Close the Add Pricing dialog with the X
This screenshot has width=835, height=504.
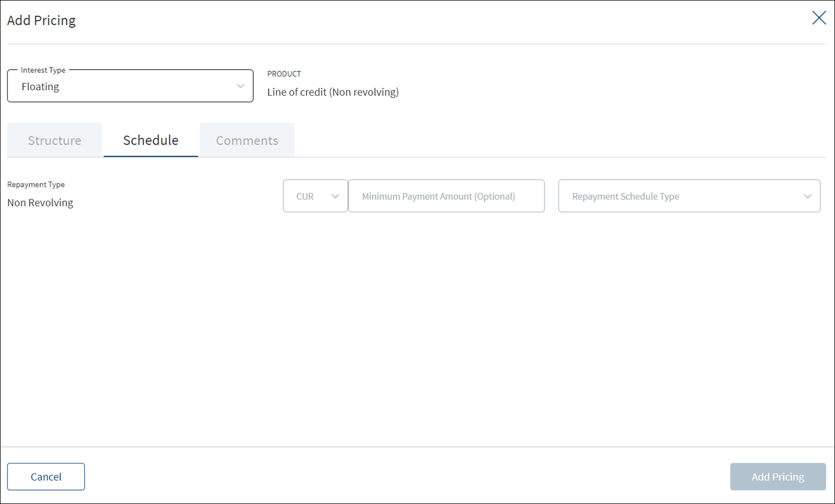[x=819, y=18]
